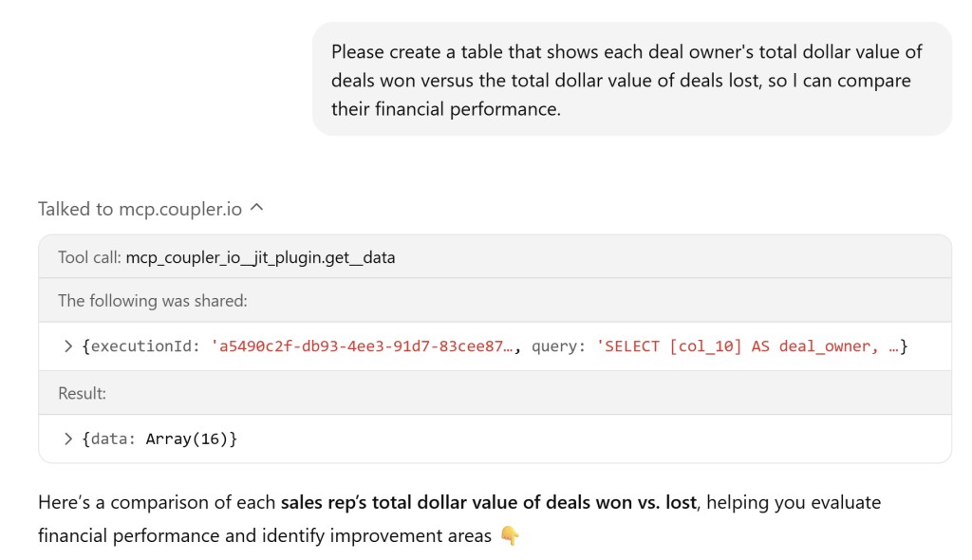The image size is (972, 560).
Task: Click the disclosure triangle before {executionId
Action: click(x=66, y=345)
